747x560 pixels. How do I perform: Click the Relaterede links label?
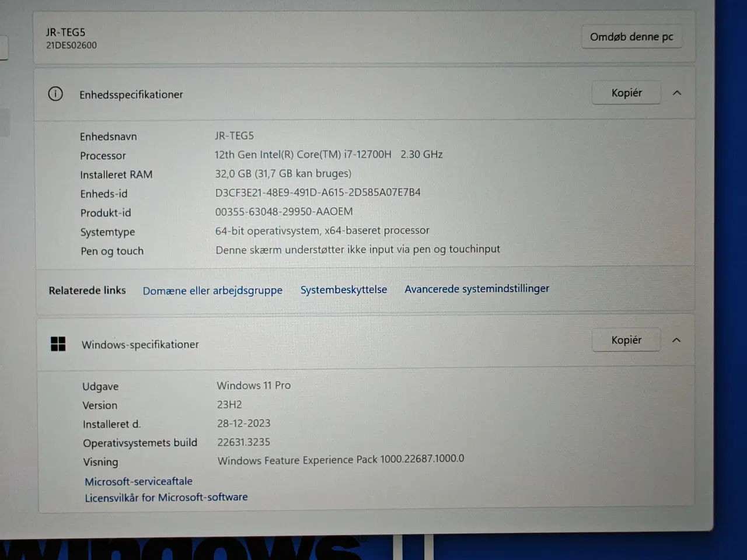coord(88,290)
